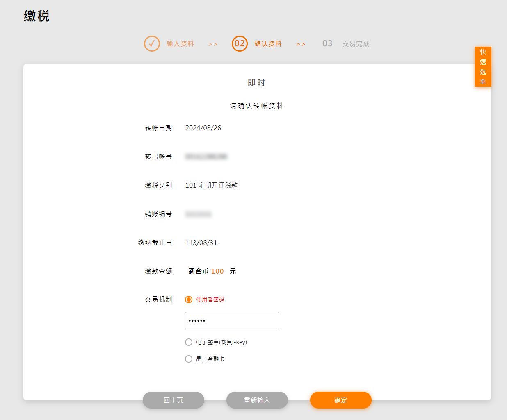Click the transfer date 2024/08/26
The height and width of the screenshot is (420, 507).
(x=203, y=128)
